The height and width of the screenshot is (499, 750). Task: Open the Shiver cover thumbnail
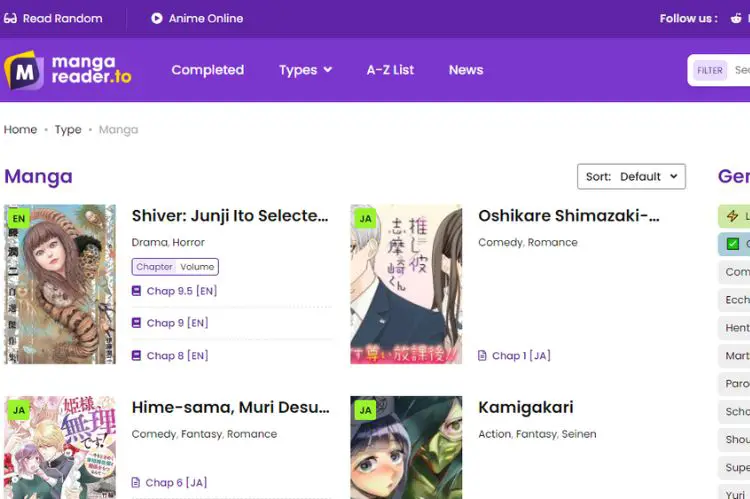pos(60,284)
